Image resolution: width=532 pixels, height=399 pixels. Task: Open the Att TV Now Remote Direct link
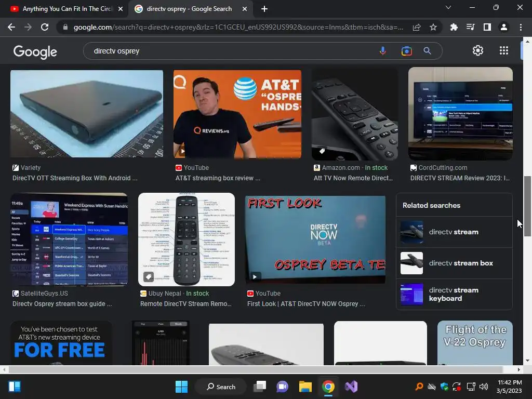pos(353,178)
